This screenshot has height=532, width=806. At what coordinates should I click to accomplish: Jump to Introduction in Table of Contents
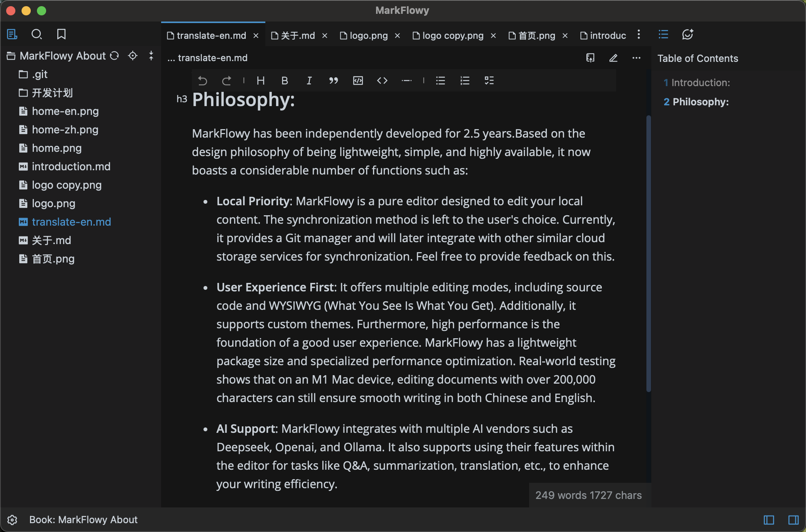tap(700, 83)
